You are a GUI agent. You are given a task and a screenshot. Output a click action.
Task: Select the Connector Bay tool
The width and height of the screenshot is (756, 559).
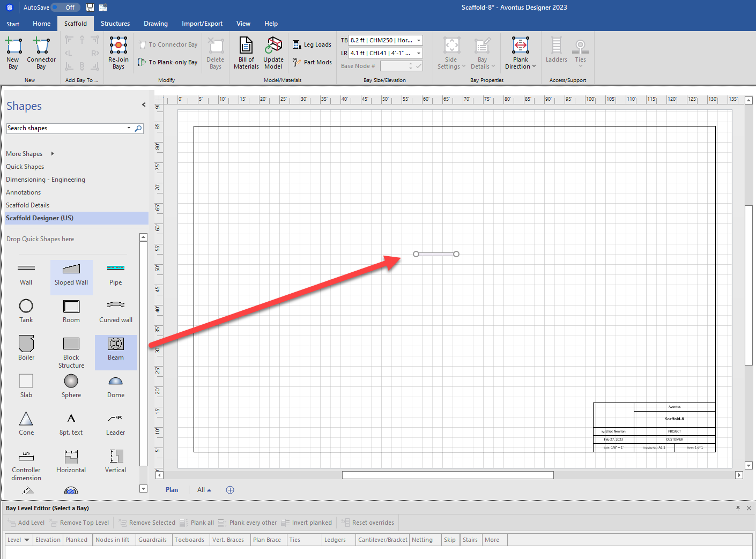pos(41,53)
